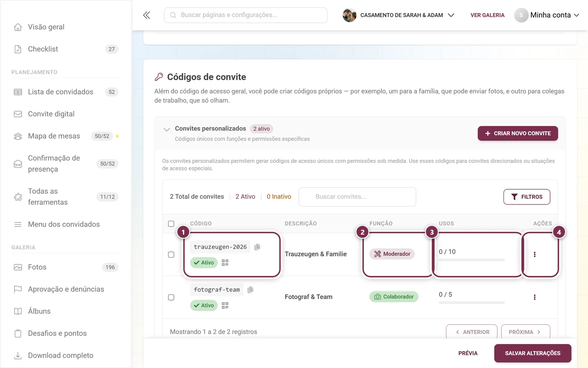Filter by 0 Inativo invites
This screenshot has width=588, height=368.
[x=279, y=197]
